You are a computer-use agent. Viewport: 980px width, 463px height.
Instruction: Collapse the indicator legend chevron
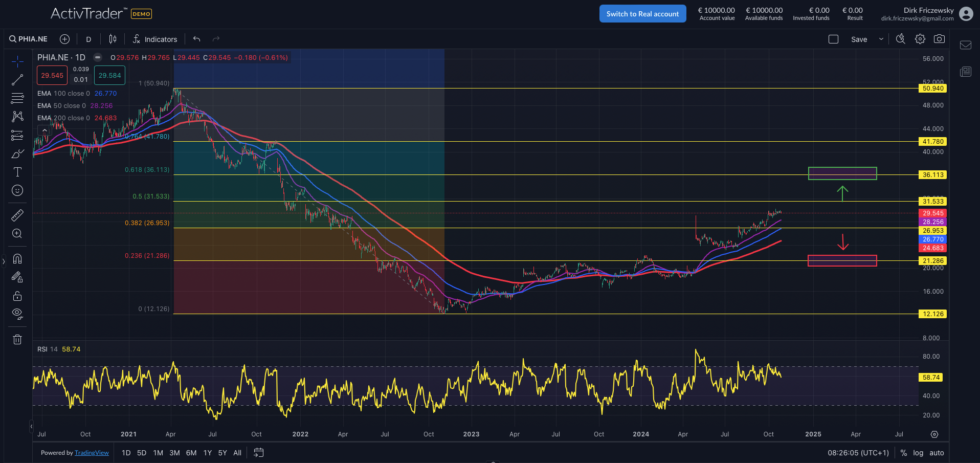pos(44,130)
